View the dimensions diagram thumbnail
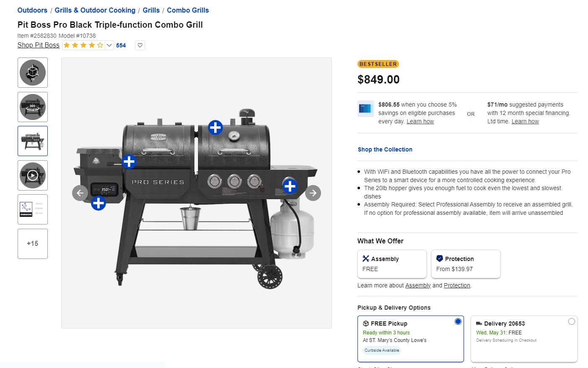Screen dimensions: 588x368 pyautogui.click(x=33, y=209)
